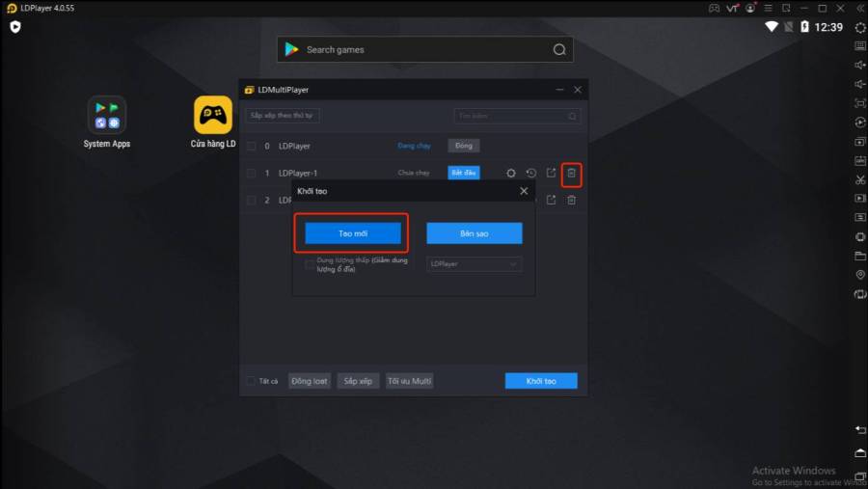Start video recorder from sidebar
The height and width of the screenshot is (489, 868).
coord(860,199)
